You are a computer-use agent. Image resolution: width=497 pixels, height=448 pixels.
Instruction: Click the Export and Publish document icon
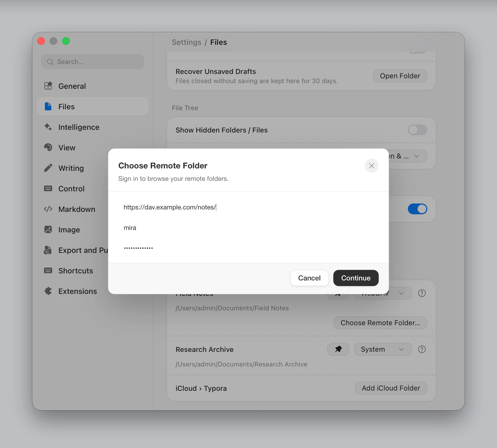point(48,250)
